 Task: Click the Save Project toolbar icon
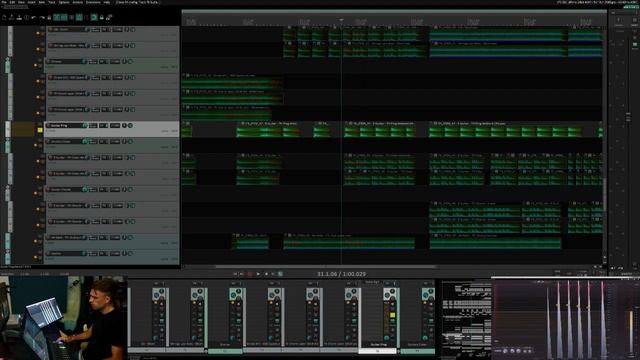(19, 18)
